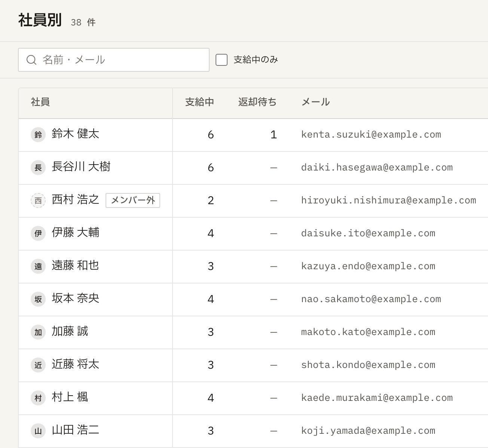Viewport: 488px width, 448px height.
Task: Click the 伊 avatar for 伊藤 大輔
Action: [x=38, y=233]
